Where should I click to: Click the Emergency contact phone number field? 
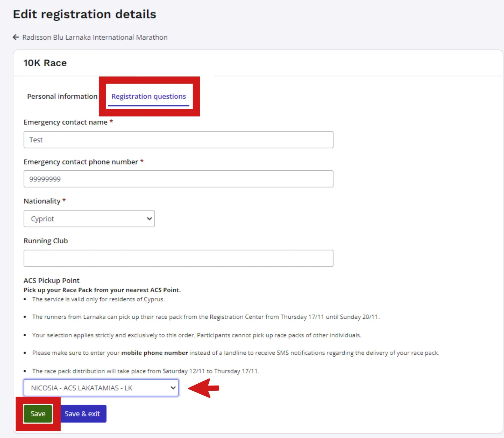click(x=178, y=179)
